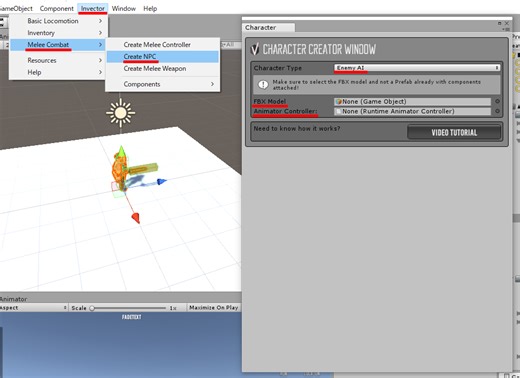
Task: Open the Window menu
Action: [124, 8]
